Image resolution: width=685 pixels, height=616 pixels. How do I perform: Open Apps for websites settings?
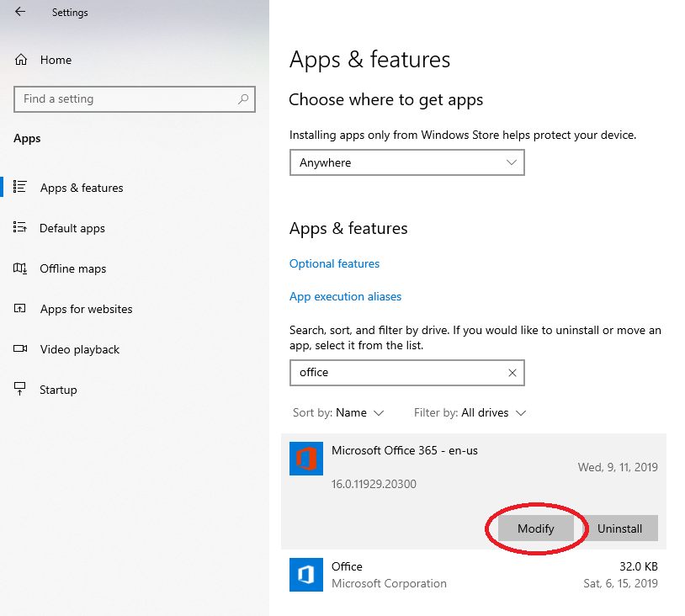(86, 310)
